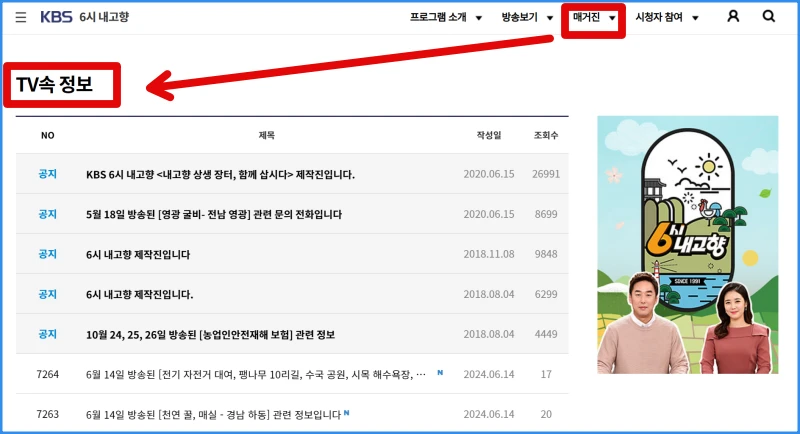
Task: Click view count 4449
Action: click(546, 334)
